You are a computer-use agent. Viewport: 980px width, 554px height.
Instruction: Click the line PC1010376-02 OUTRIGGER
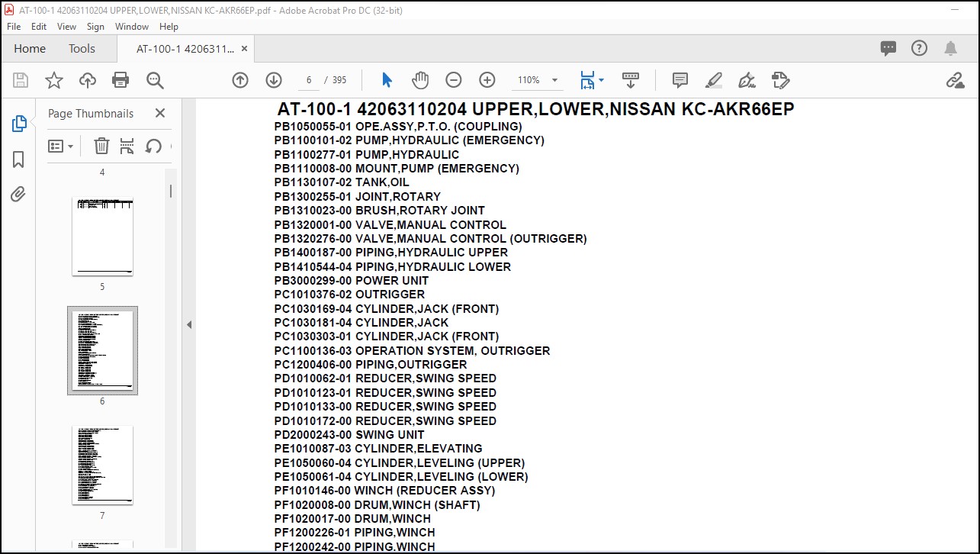(349, 295)
